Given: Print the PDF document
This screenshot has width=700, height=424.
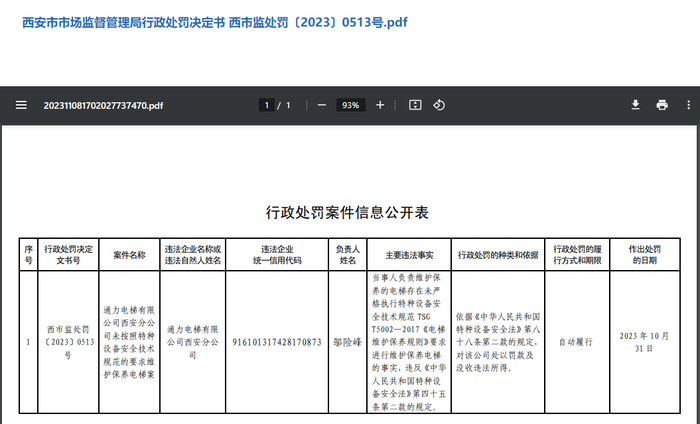Looking at the screenshot, I should (x=662, y=105).
